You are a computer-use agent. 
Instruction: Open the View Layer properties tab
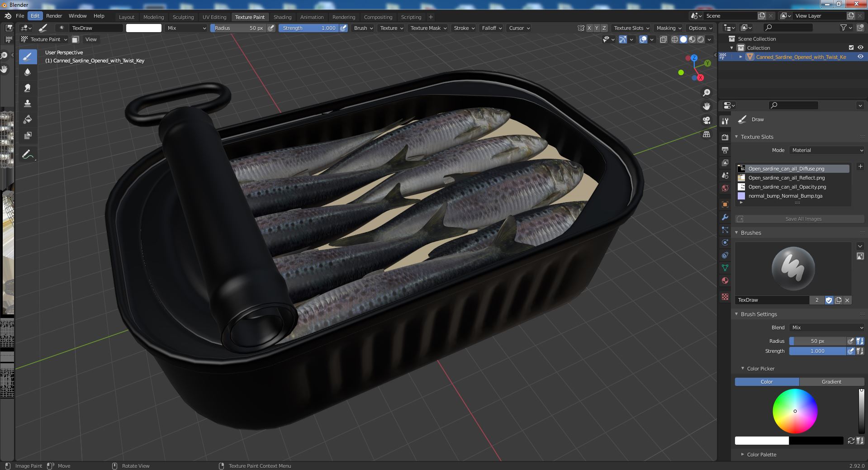(725, 162)
